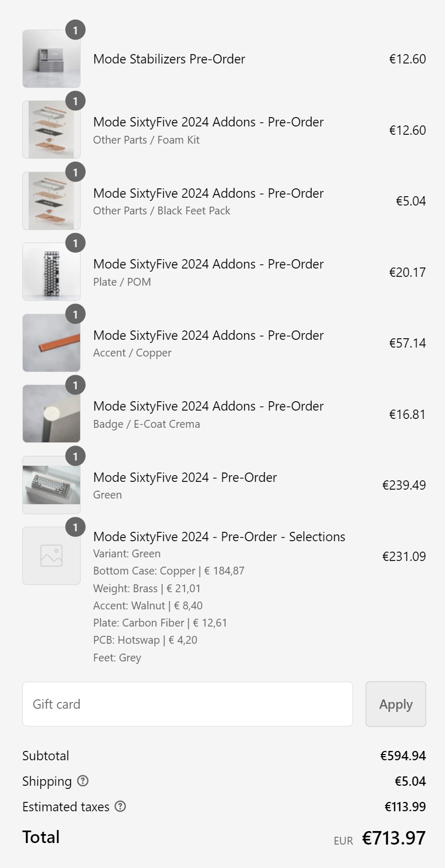445x868 pixels.
Task: Click the Bottom Case Copper selection line
Action: [168, 571]
